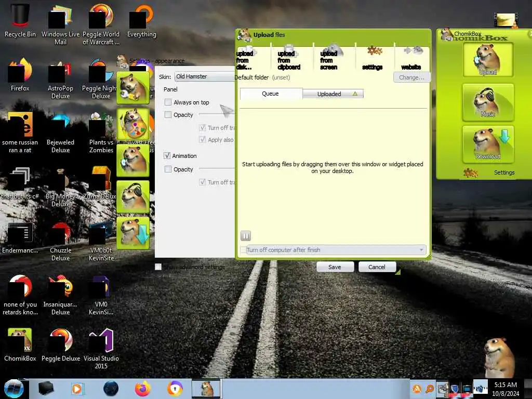532x399 pixels.
Task: Select phone hamster settings category
Action: click(x=133, y=161)
